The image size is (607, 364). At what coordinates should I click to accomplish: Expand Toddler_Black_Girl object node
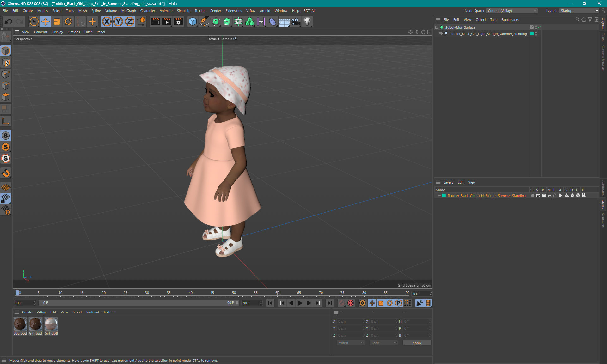(x=440, y=33)
